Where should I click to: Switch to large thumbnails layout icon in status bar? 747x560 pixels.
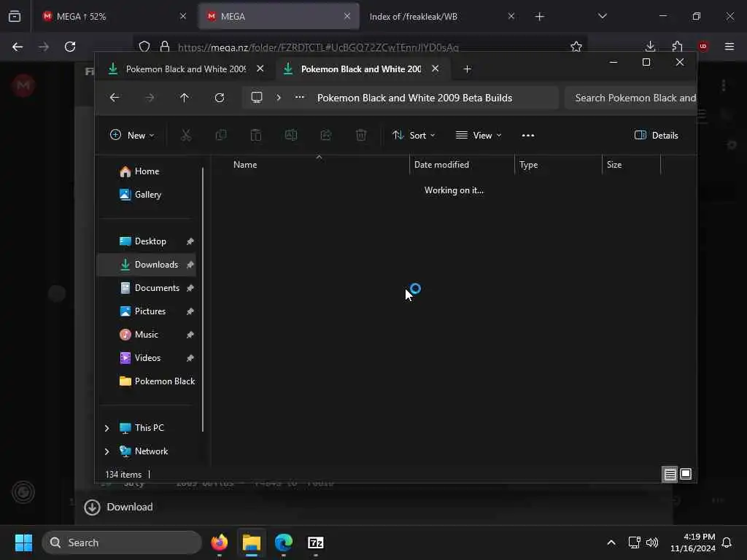tap(686, 474)
